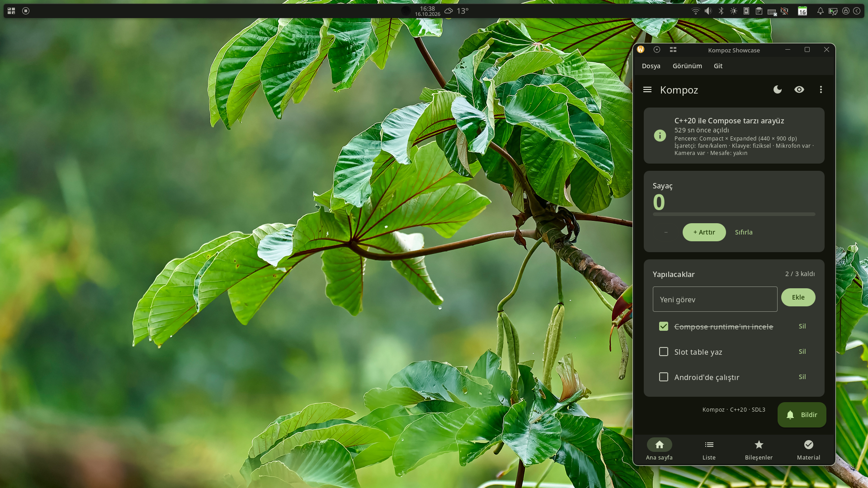Open the volume speaker tray icon
The width and height of the screenshot is (868, 488).
coord(708,11)
